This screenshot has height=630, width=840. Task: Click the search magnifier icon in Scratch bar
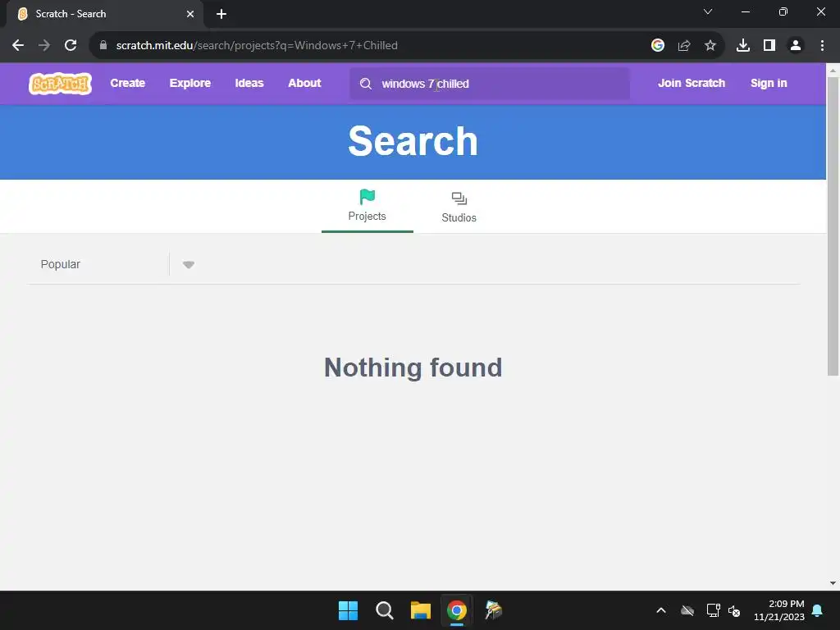click(366, 84)
